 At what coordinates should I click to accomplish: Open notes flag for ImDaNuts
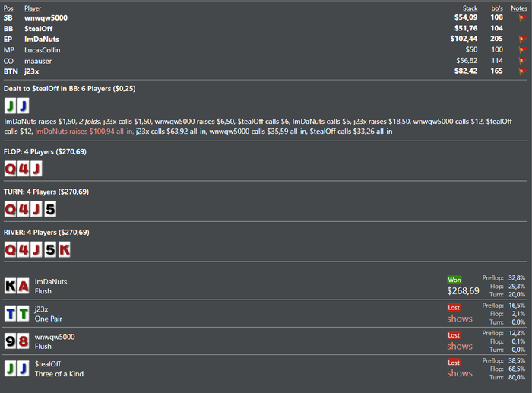pyautogui.click(x=522, y=39)
